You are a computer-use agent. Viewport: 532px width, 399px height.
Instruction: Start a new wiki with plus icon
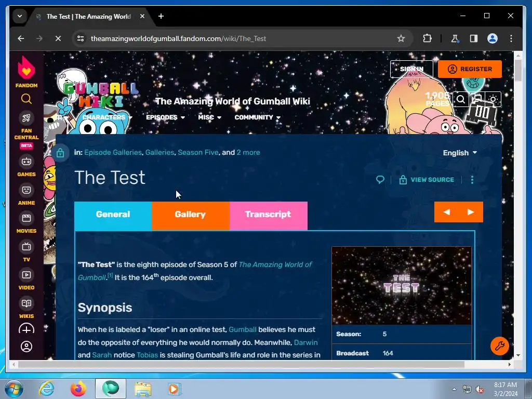point(26,329)
